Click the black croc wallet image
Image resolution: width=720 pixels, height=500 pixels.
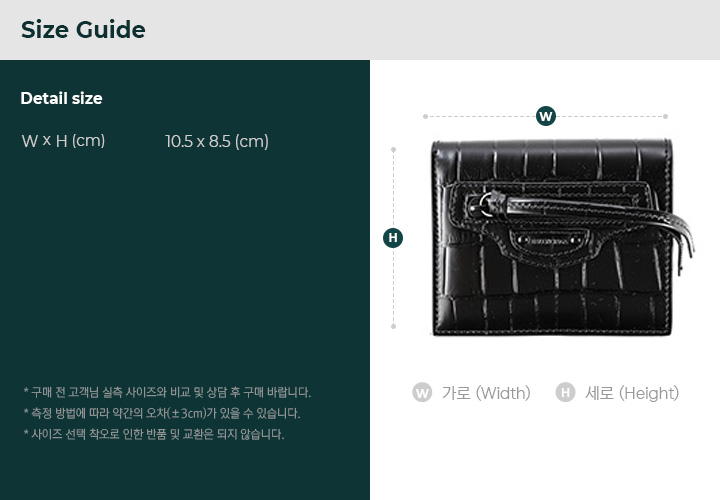click(562, 237)
